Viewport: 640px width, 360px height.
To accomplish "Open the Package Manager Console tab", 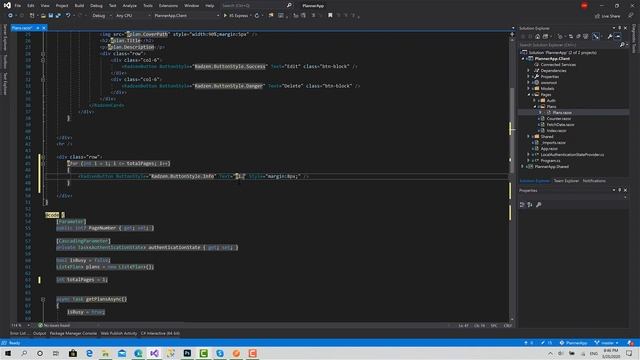I will point(73,333).
